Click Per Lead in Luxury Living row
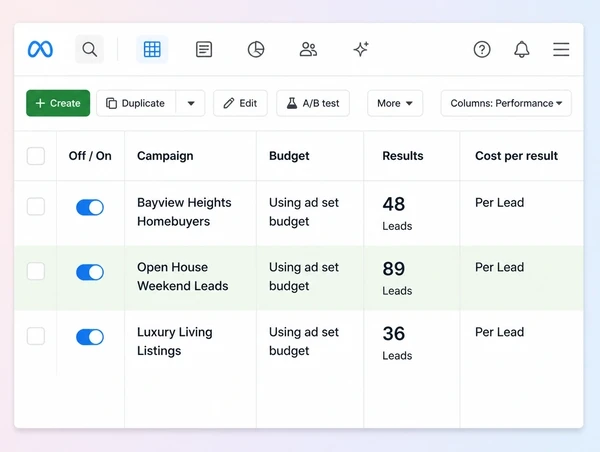Image resolution: width=600 pixels, height=452 pixels. (499, 332)
